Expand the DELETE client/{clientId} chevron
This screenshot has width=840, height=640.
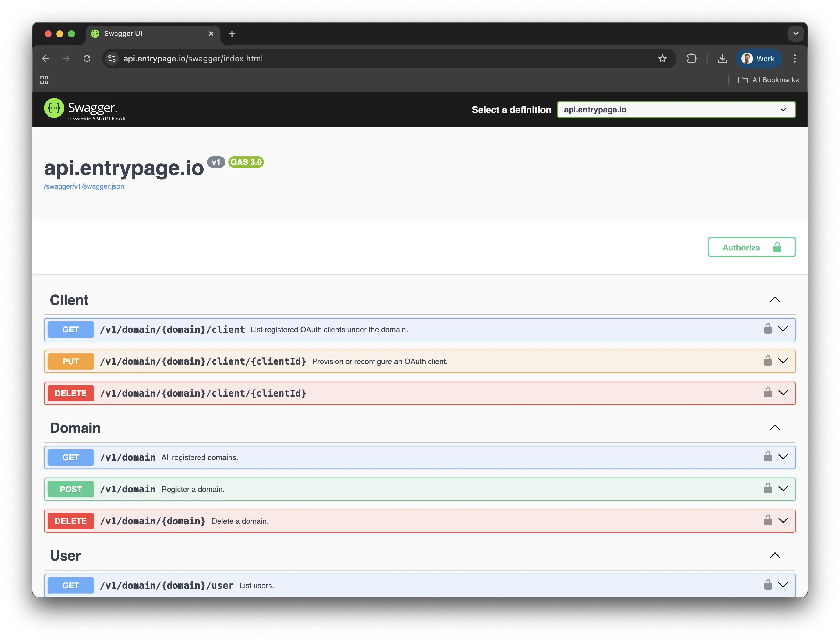(783, 393)
